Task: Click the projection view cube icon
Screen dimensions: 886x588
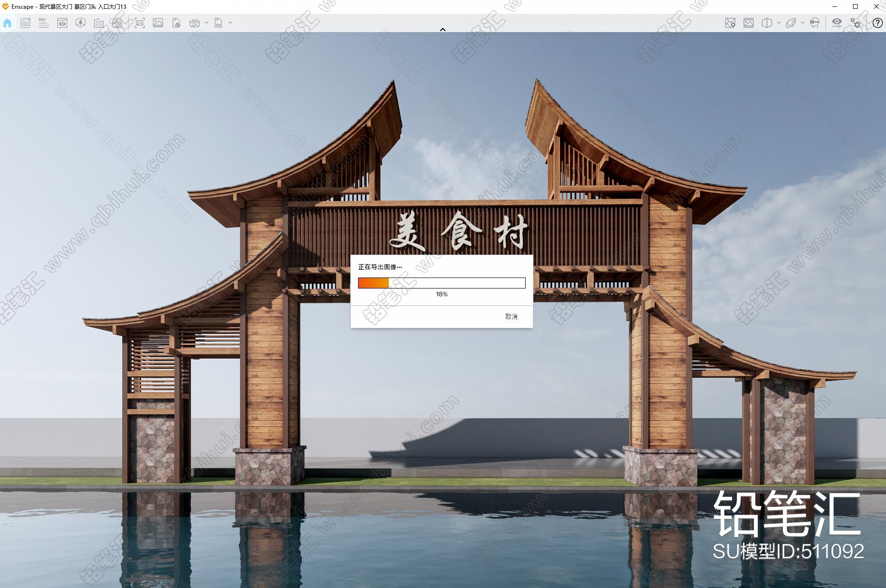Action: click(x=767, y=23)
